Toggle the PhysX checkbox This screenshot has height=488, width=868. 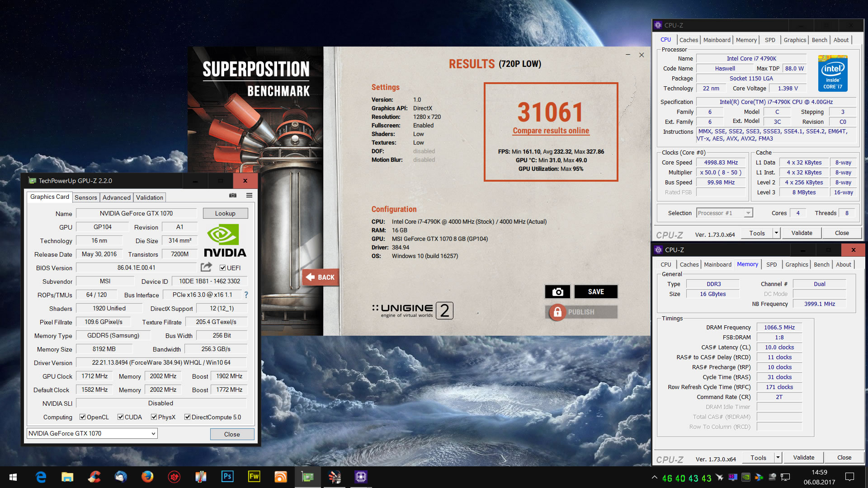(154, 417)
